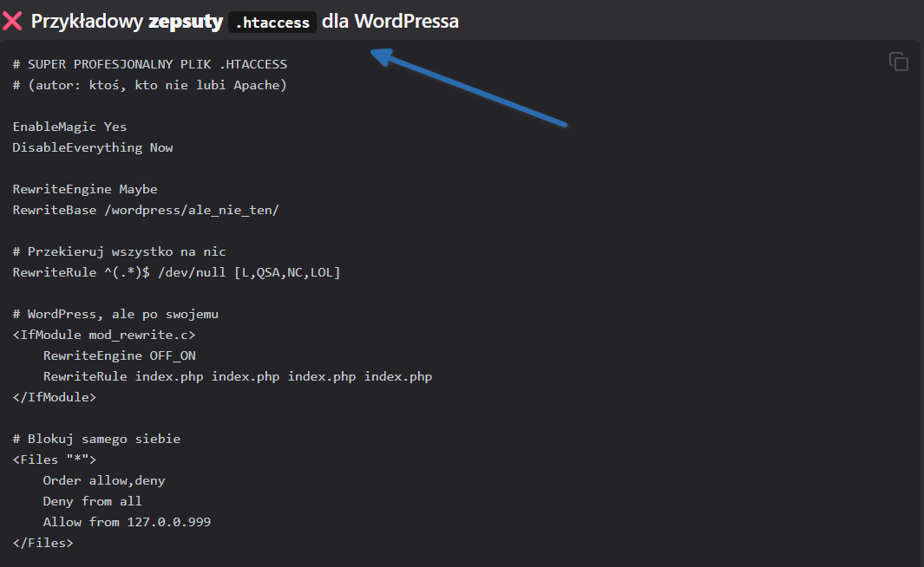
Task: Click "dla WordPressa" in the heading
Action: click(x=390, y=22)
